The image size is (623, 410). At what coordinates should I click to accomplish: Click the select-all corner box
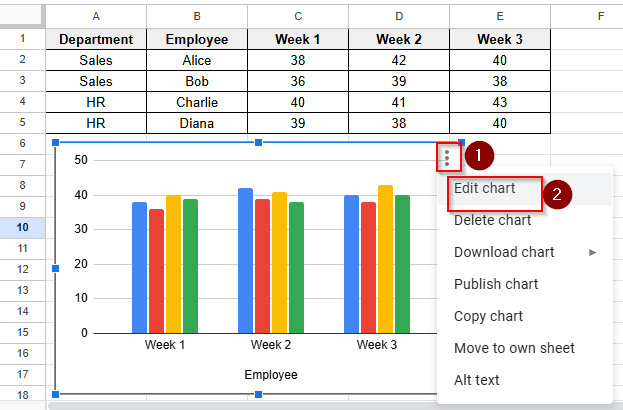pos(21,16)
